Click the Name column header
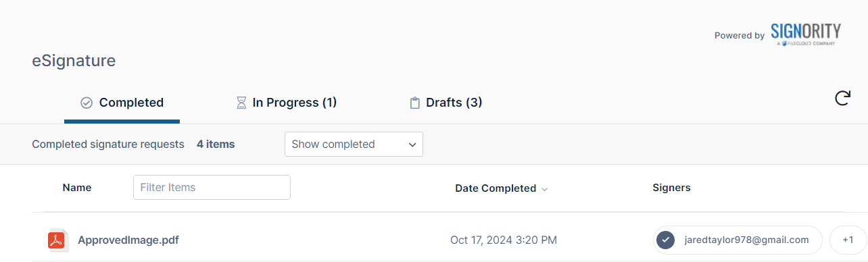 (77, 188)
